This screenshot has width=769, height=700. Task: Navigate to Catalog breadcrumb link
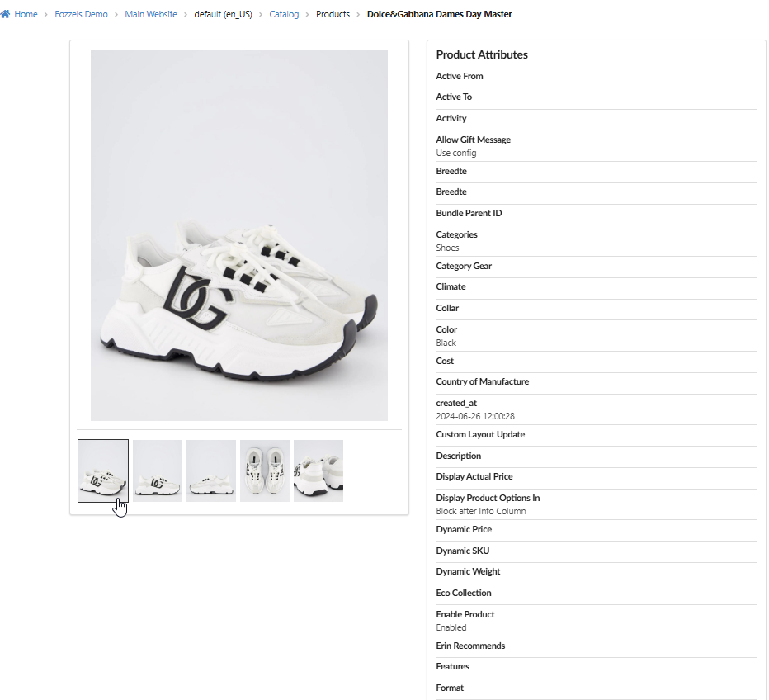pyautogui.click(x=284, y=14)
